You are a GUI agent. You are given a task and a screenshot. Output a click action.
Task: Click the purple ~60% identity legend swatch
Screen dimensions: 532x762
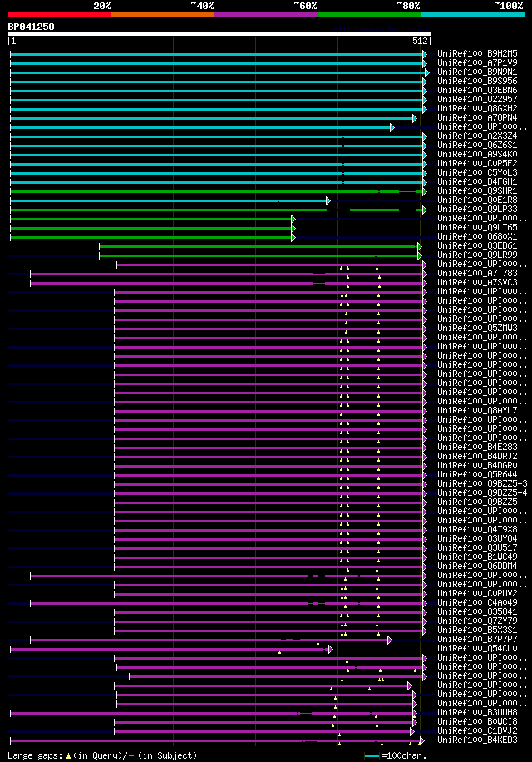click(266, 15)
